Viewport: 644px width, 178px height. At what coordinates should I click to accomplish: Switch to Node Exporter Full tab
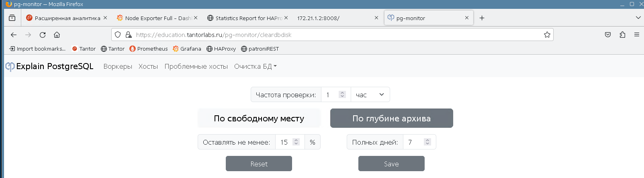pos(154,18)
